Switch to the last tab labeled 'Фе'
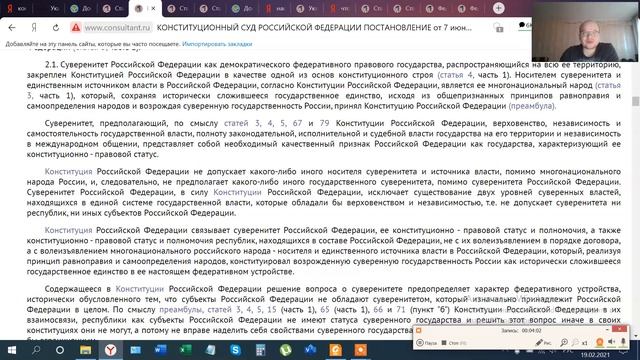 468,9
